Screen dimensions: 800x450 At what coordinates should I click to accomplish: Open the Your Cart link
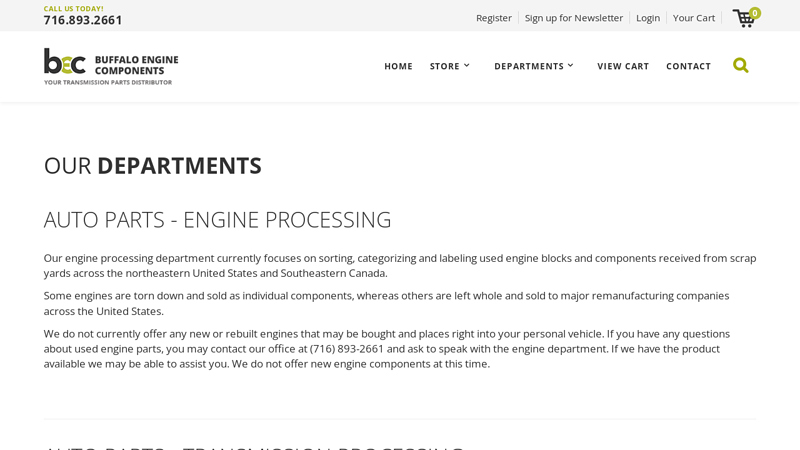pos(693,18)
